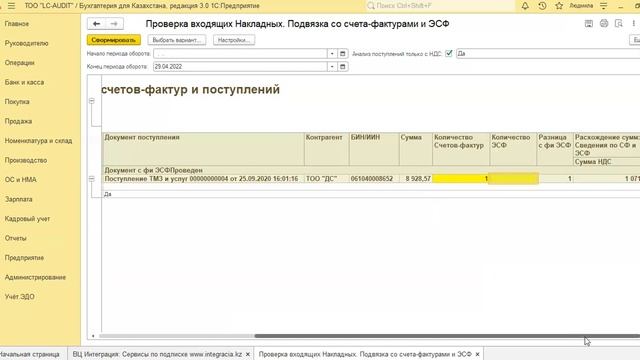
Task: Go forward with the right arrow
Action: [114, 24]
